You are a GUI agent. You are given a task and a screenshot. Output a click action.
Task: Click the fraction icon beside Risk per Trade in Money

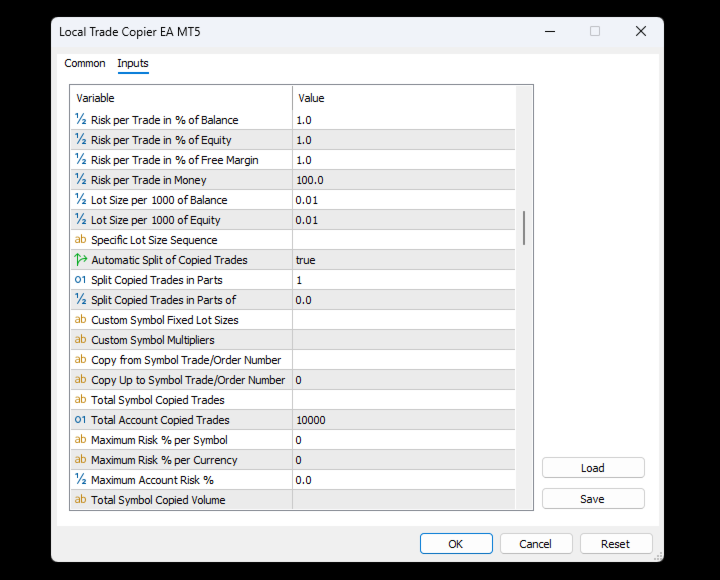[x=80, y=179]
